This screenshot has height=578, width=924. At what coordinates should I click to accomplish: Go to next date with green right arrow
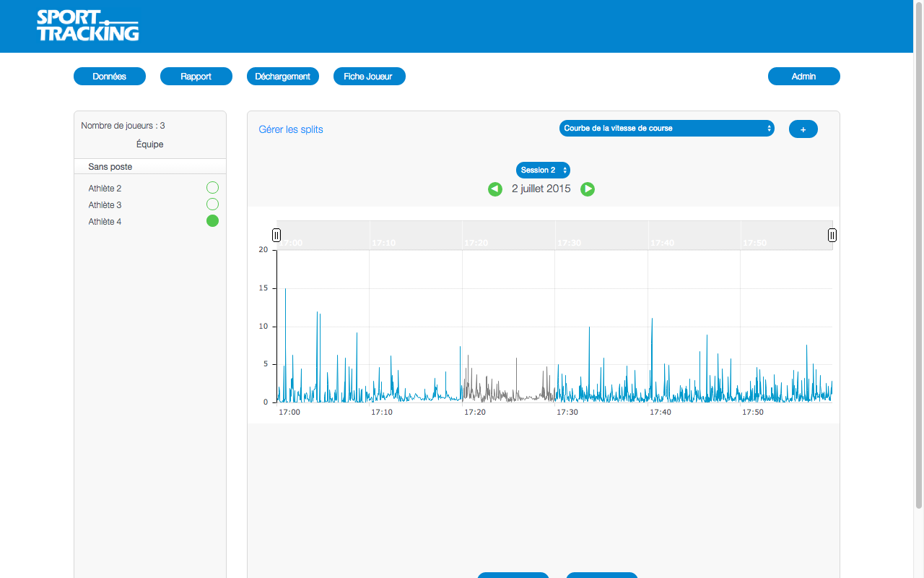click(x=588, y=189)
